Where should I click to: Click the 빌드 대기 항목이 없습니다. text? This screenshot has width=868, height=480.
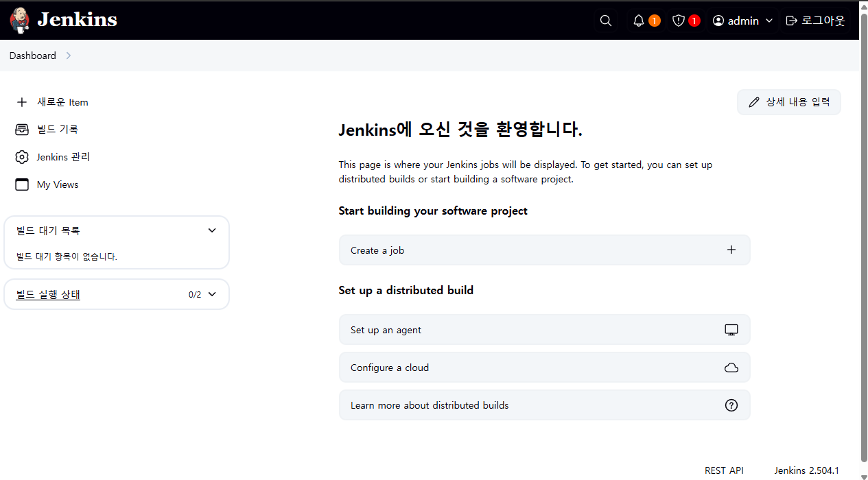(67, 256)
